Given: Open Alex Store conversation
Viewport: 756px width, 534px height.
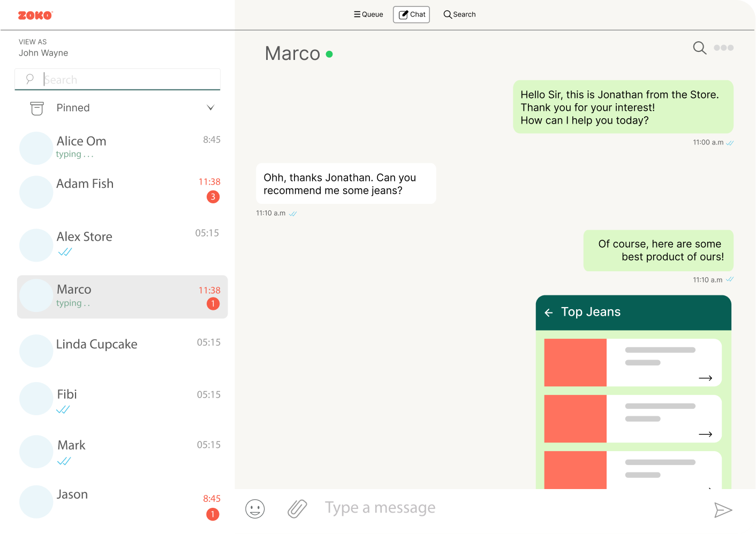Looking at the screenshot, I should click(122, 245).
